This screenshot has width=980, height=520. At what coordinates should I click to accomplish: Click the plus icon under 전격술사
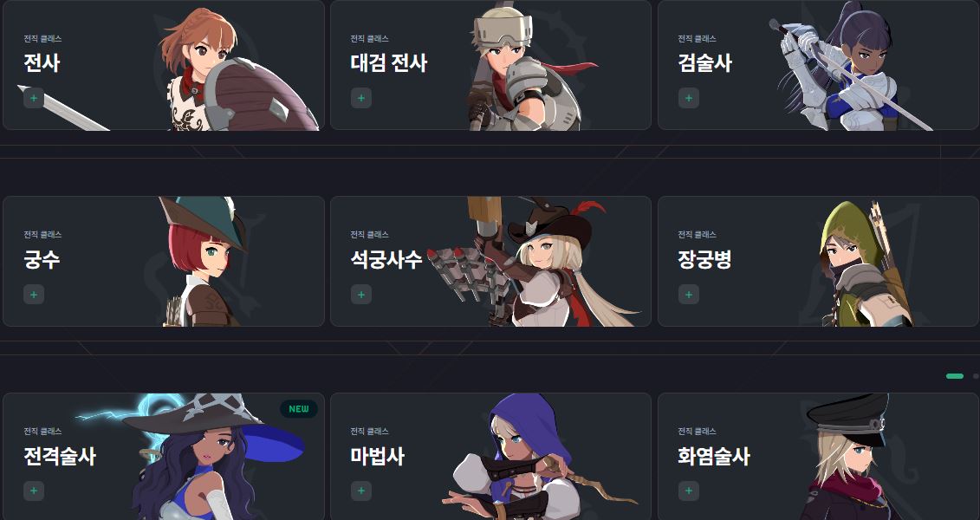34,491
